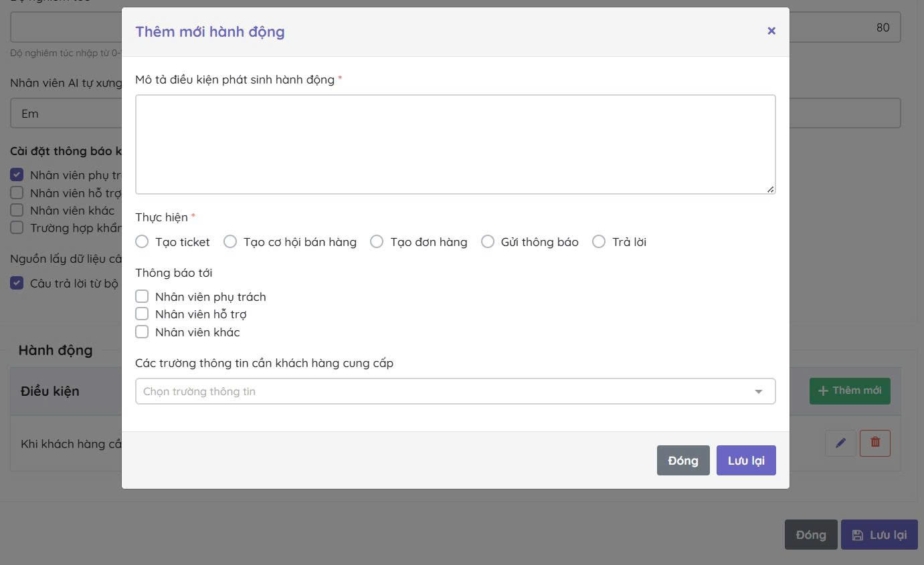Click the modal's Lưu lại button
The width and height of the screenshot is (924, 565).
746,460
